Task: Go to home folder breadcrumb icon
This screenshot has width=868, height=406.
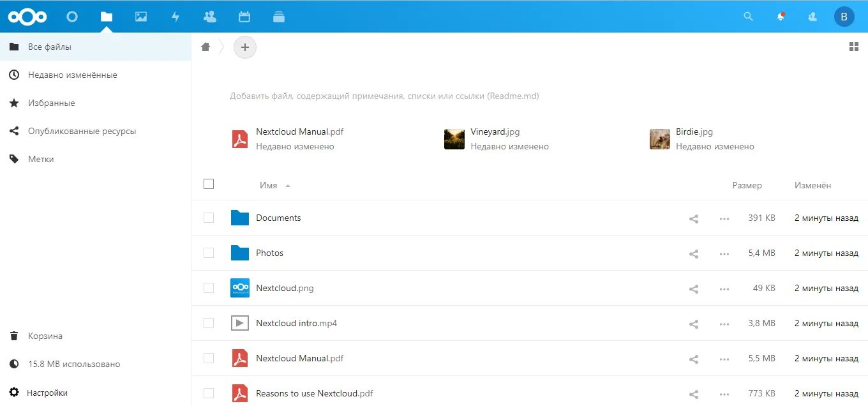Action: pyautogui.click(x=206, y=47)
